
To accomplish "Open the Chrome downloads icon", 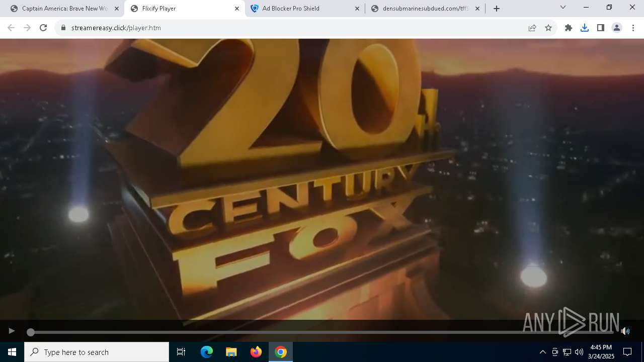I will pyautogui.click(x=585, y=28).
